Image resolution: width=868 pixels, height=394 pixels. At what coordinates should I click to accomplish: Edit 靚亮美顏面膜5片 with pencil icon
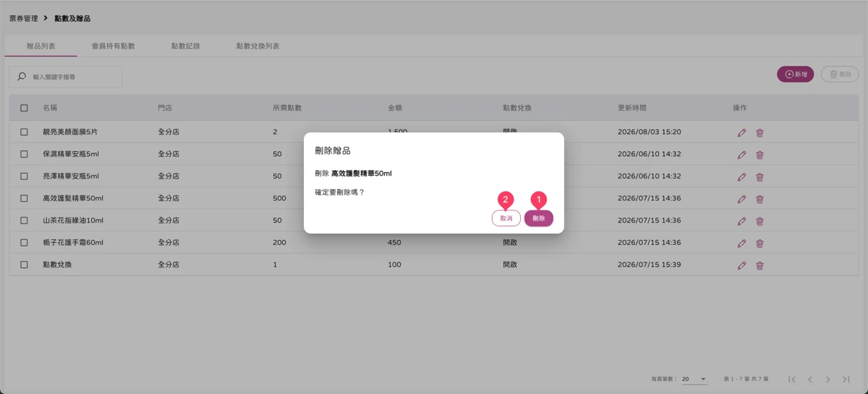coord(741,132)
